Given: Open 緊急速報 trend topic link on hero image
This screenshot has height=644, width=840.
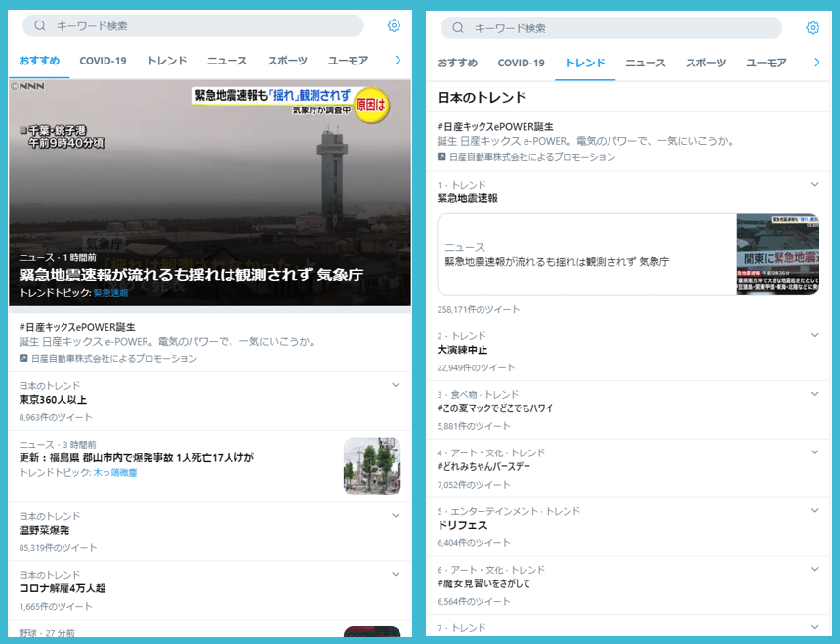Looking at the screenshot, I should coord(111,293).
